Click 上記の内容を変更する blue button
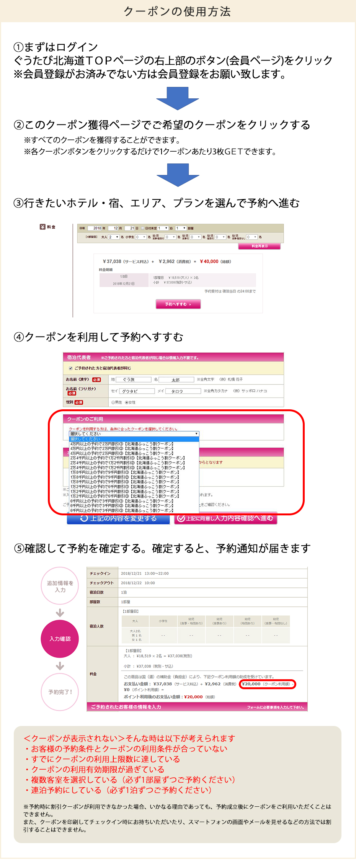356x868 pixels. pyautogui.click(x=118, y=518)
